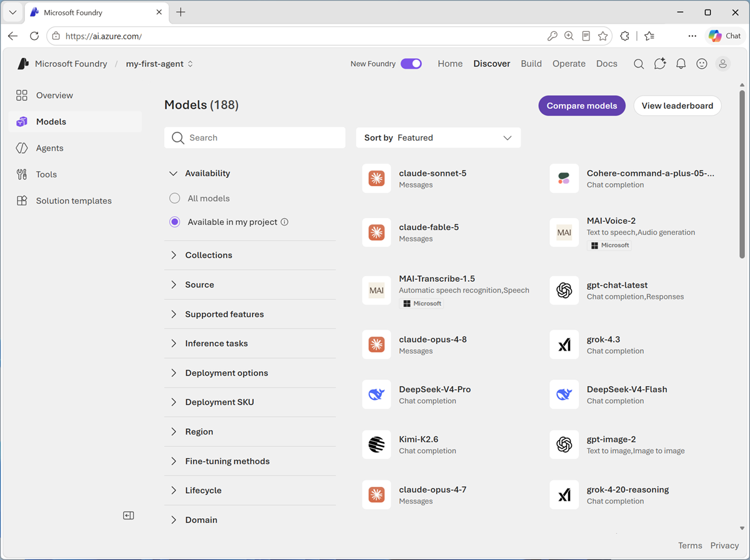This screenshot has height=560, width=750.
Task: Click the Kimi-K2.6 model icon
Action: click(x=376, y=444)
